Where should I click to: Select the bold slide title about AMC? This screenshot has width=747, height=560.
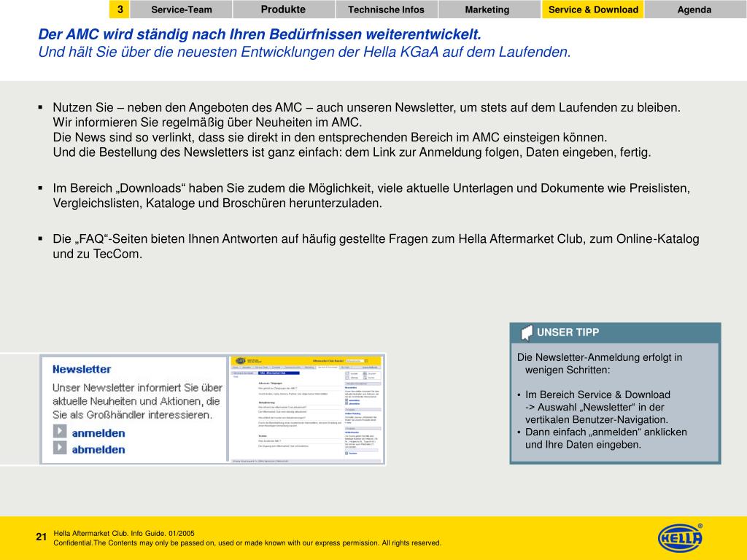click(260, 36)
